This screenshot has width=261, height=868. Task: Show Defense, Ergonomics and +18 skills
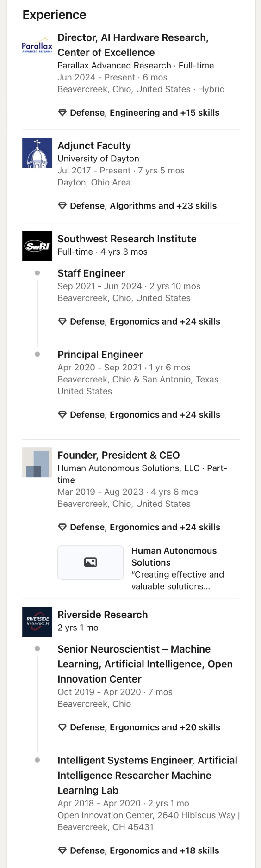tap(138, 850)
